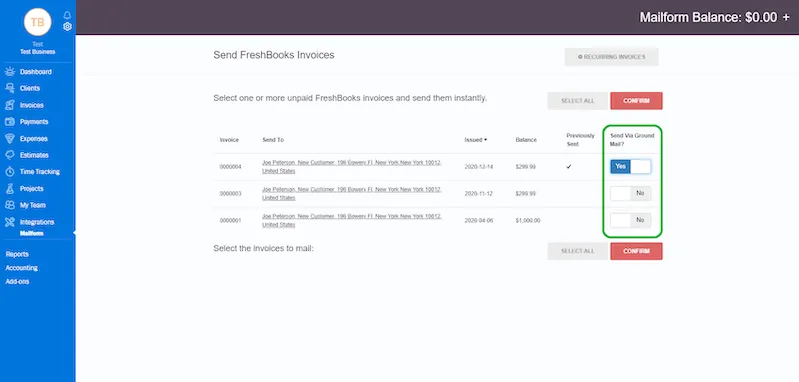Click issued date 2020-04-06
Screen dimensions: 799x382
[478, 221]
